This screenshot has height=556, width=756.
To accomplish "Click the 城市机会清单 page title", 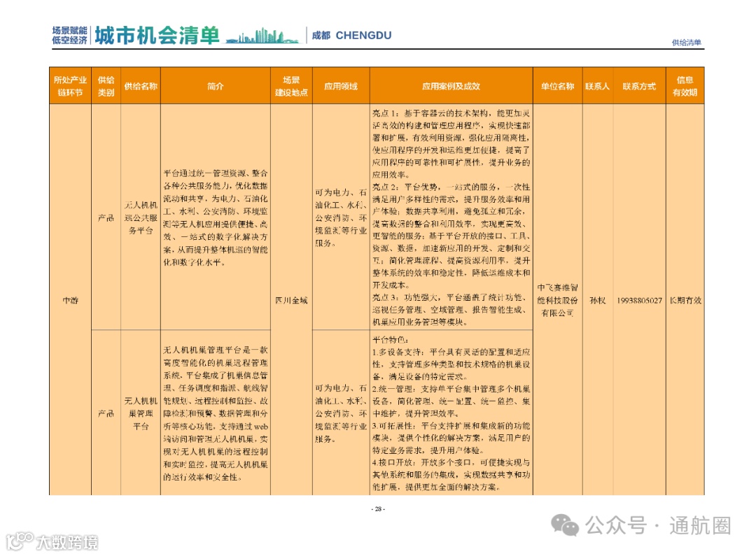I will tap(157, 35).
